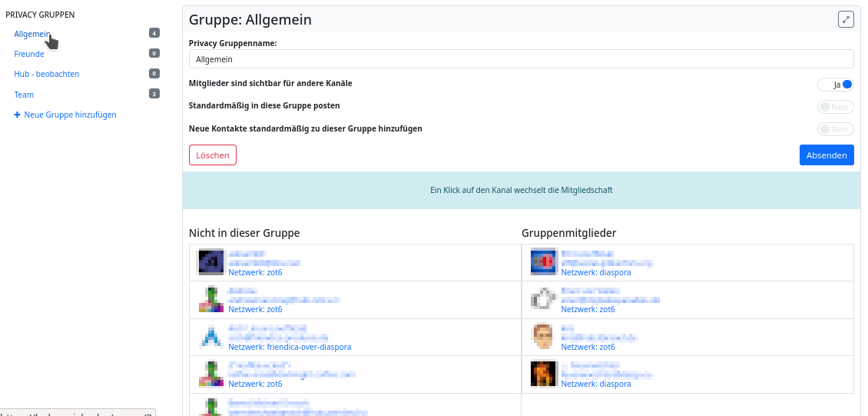The width and height of the screenshot is (868, 416).
Task: Click the blue letter A avatar
Action: [210, 336]
